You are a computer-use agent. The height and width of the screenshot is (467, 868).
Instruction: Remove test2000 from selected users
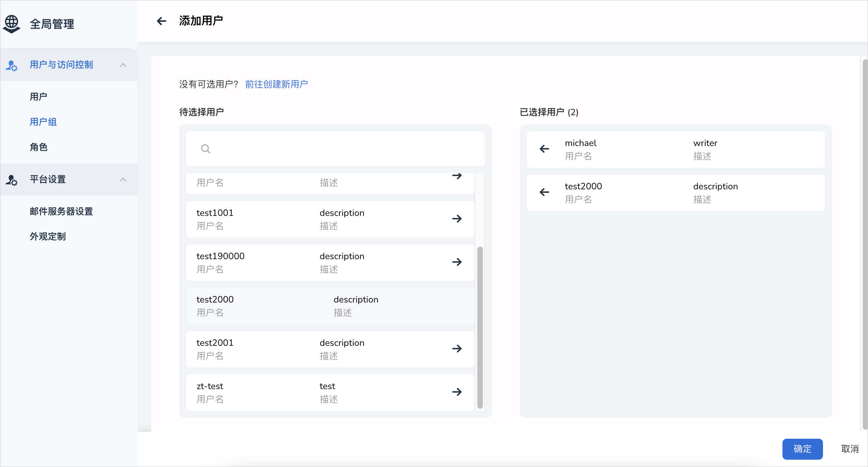pos(544,192)
